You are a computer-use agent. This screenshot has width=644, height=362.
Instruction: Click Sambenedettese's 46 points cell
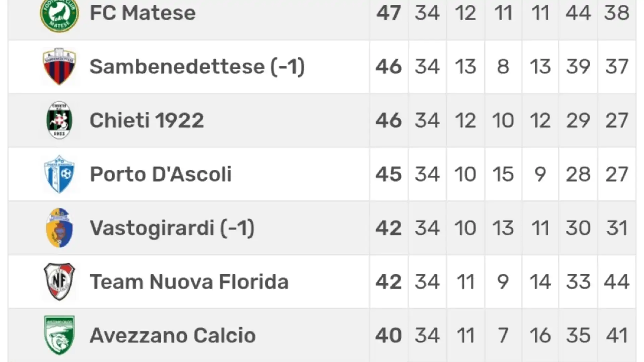tap(389, 67)
